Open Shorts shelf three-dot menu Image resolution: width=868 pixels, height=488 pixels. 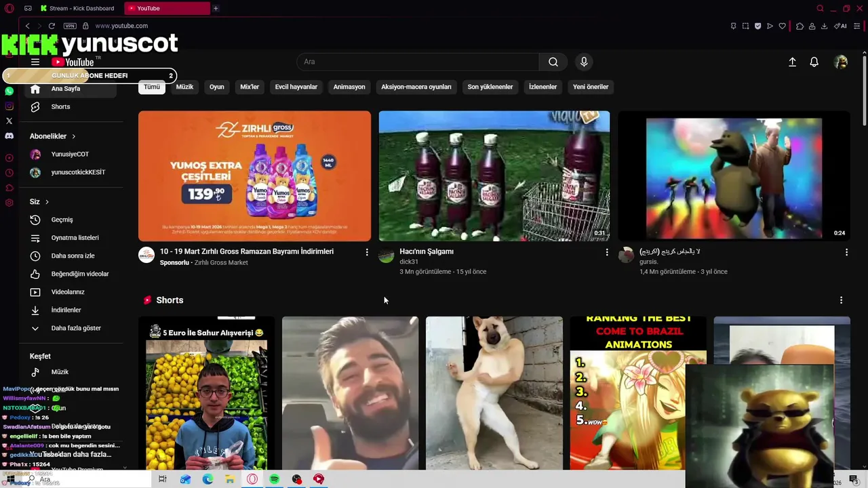pyautogui.click(x=841, y=300)
